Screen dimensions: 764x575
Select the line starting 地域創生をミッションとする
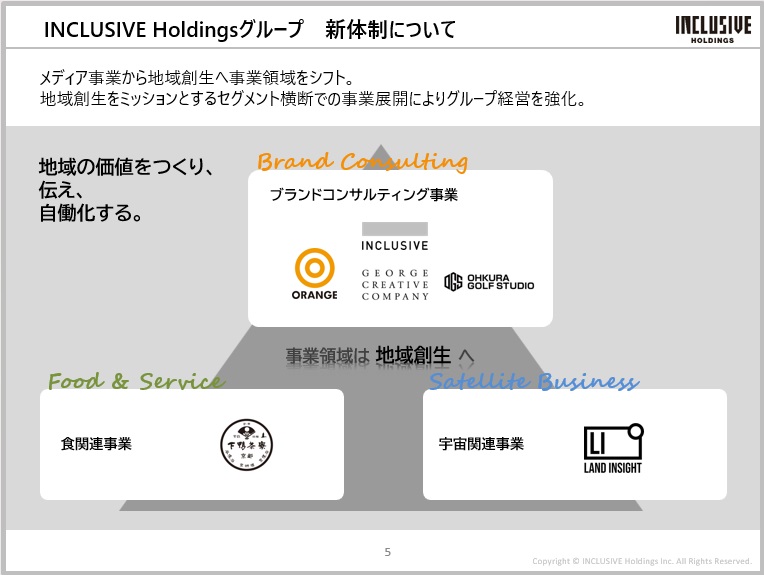[x=313, y=99]
